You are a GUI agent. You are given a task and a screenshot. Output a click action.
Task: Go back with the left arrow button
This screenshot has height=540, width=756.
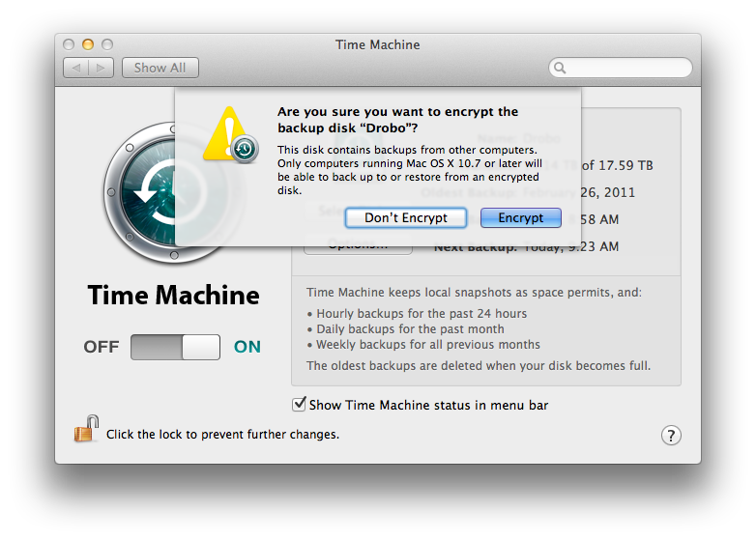tap(76, 68)
